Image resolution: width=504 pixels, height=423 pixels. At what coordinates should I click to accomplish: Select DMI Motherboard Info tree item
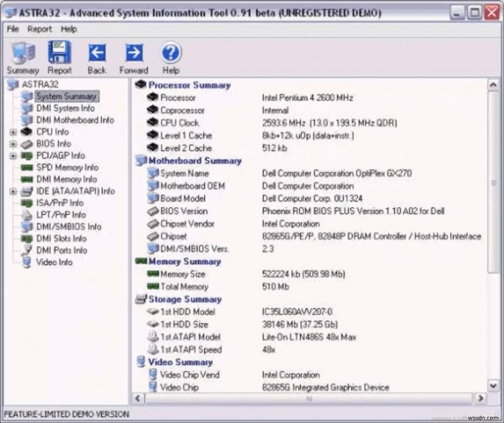(x=75, y=120)
